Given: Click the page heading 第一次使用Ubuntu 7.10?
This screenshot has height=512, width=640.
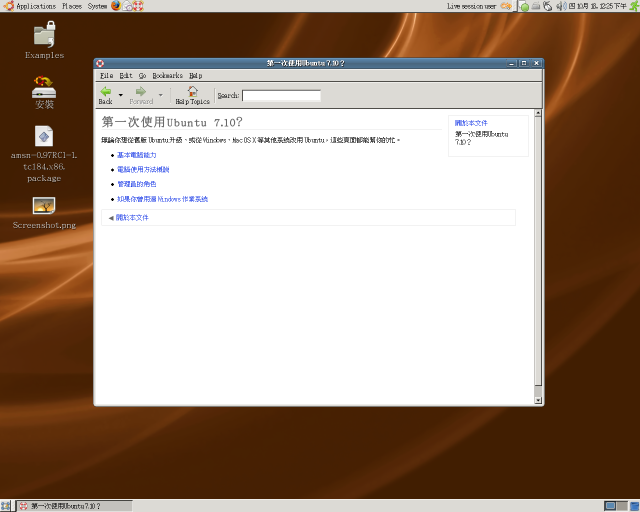Looking at the screenshot, I should point(172,122).
